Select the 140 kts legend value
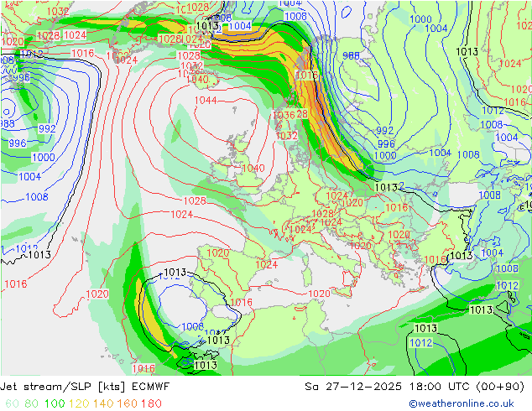This screenshot has width=532, height=411. click(x=103, y=403)
